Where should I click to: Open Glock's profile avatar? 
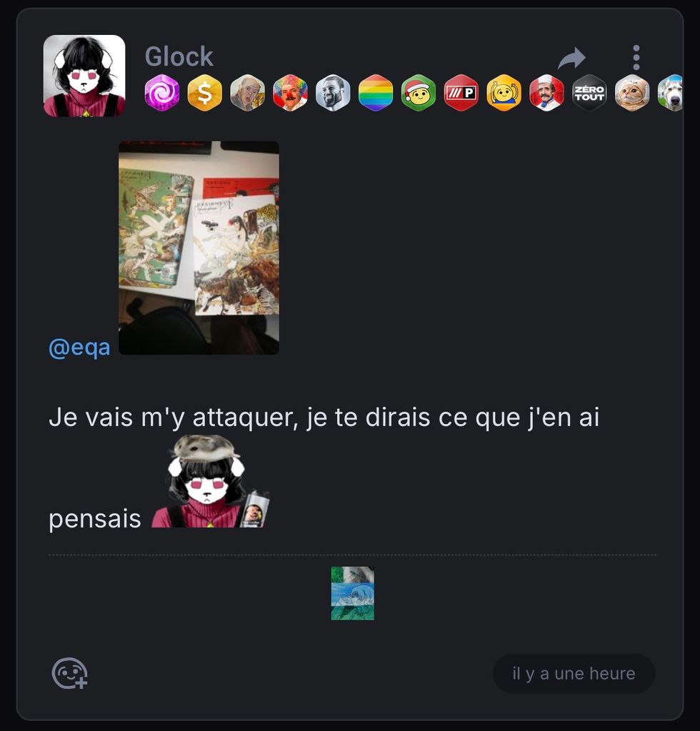pos(84,76)
